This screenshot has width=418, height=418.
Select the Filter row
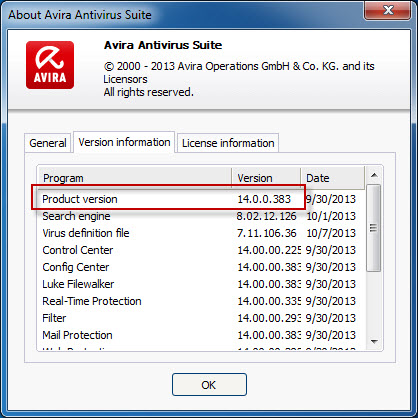coord(202,318)
